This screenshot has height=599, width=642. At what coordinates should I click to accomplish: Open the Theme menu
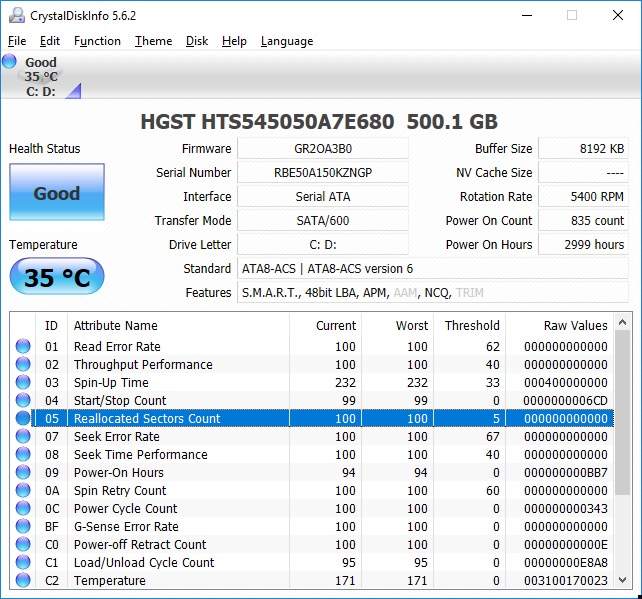coord(153,41)
